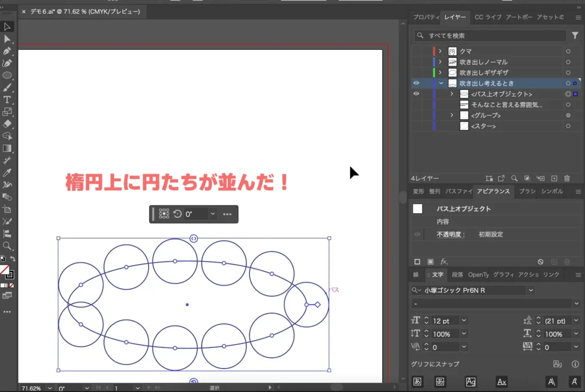Toggle 不透明度 visibility in Appearance panel

418,234
